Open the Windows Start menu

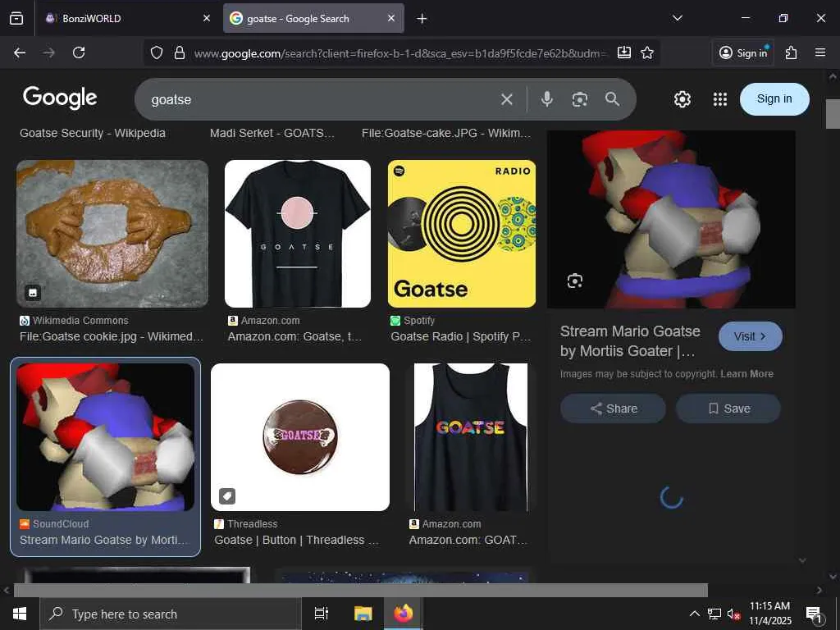point(20,614)
